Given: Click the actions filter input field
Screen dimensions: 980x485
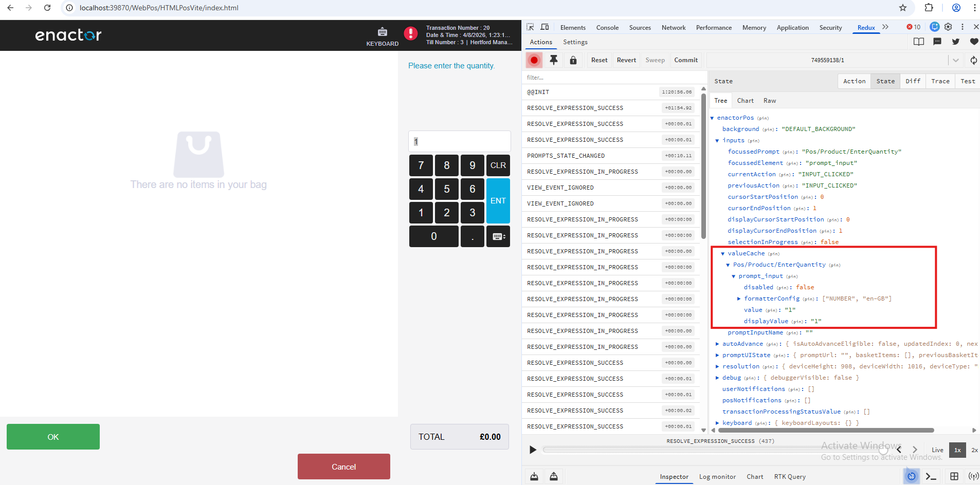Looking at the screenshot, I should [612, 78].
